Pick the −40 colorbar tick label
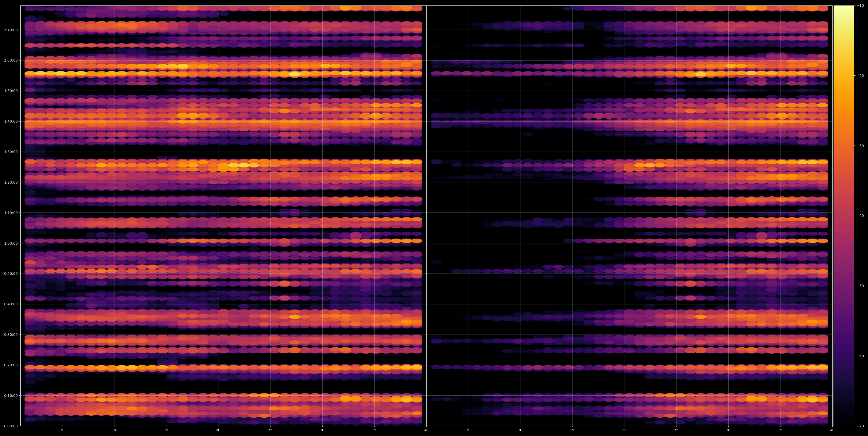Image resolution: width=868 pixels, height=436 pixels. click(860, 216)
